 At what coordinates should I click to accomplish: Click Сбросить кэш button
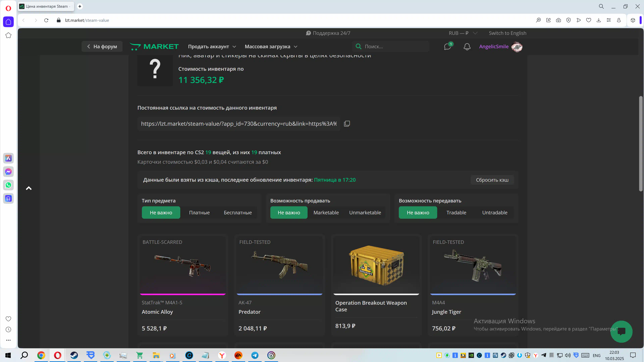492,180
